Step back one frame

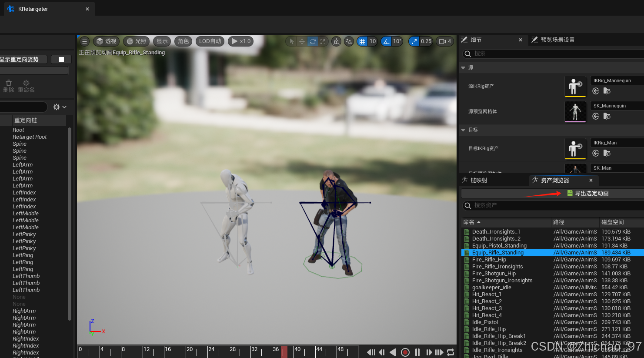[x=382, y=352]
